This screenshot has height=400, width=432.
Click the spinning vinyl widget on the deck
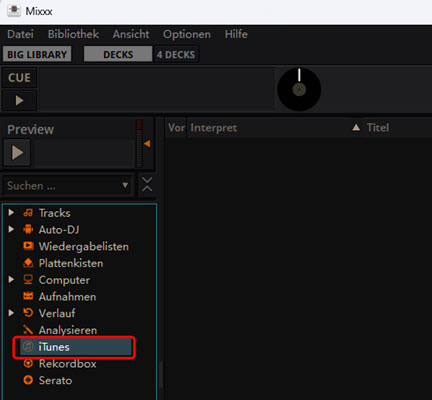pyautogui.click(x=299, y=89)
